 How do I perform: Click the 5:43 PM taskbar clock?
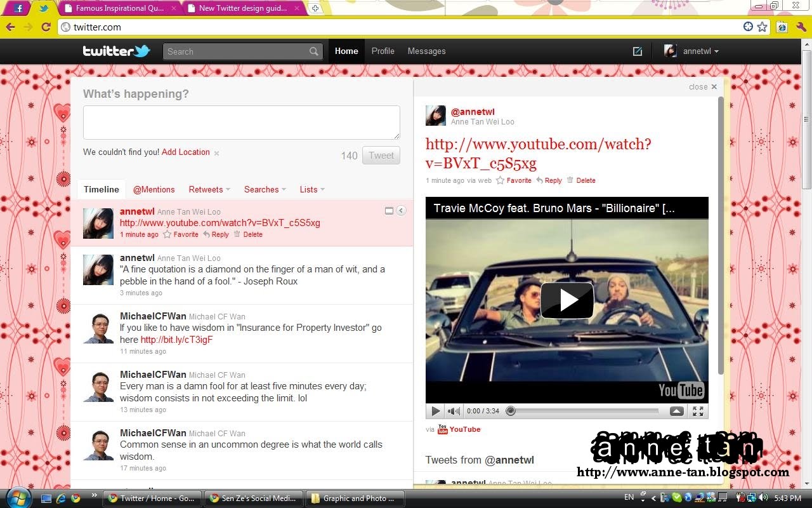tap(788, 498)
